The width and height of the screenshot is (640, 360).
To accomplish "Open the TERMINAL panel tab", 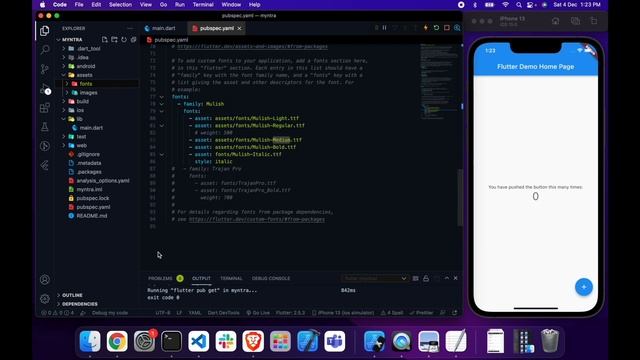I will (x=231, y=278).
